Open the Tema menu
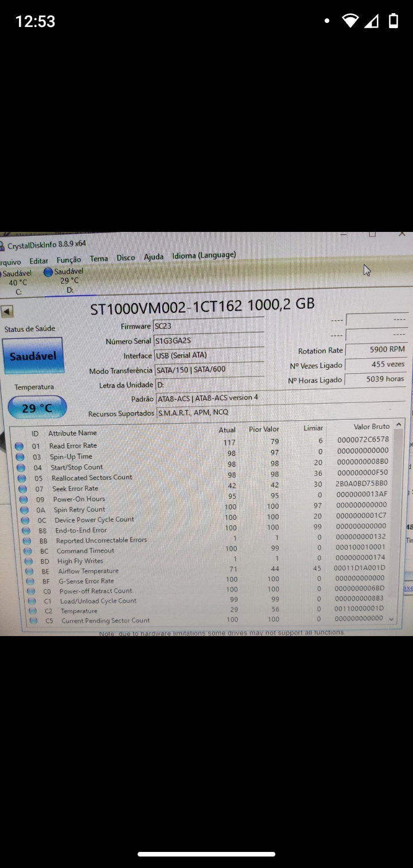The height and width of the screenshot is (868, 413). tap(99, 258)
